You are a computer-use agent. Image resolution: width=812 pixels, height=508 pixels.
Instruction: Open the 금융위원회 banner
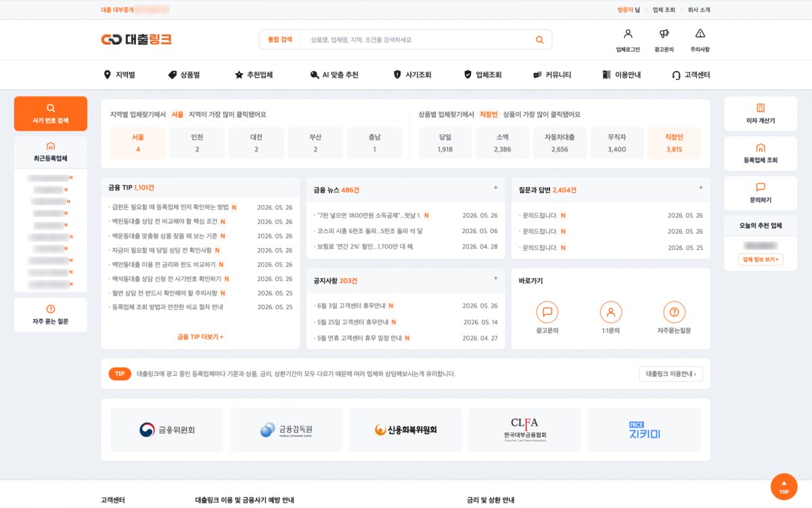[x=166, y=430]
